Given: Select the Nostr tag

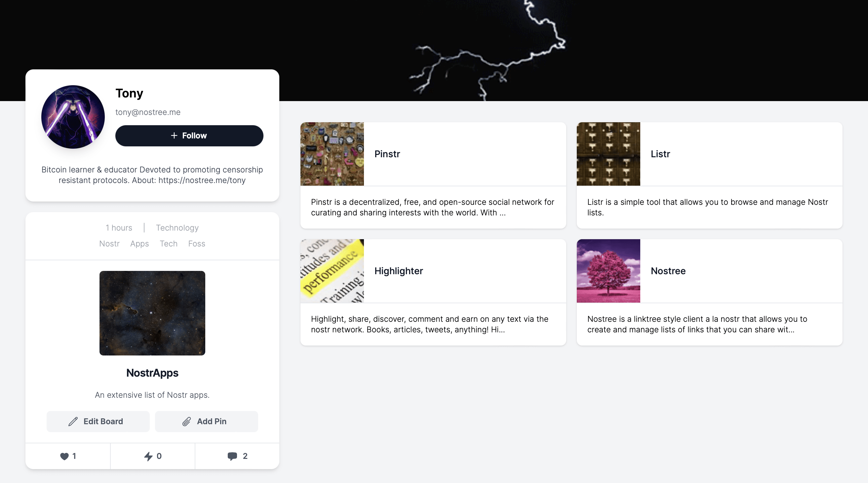Looking at the screenshot, I should [109, 243].
